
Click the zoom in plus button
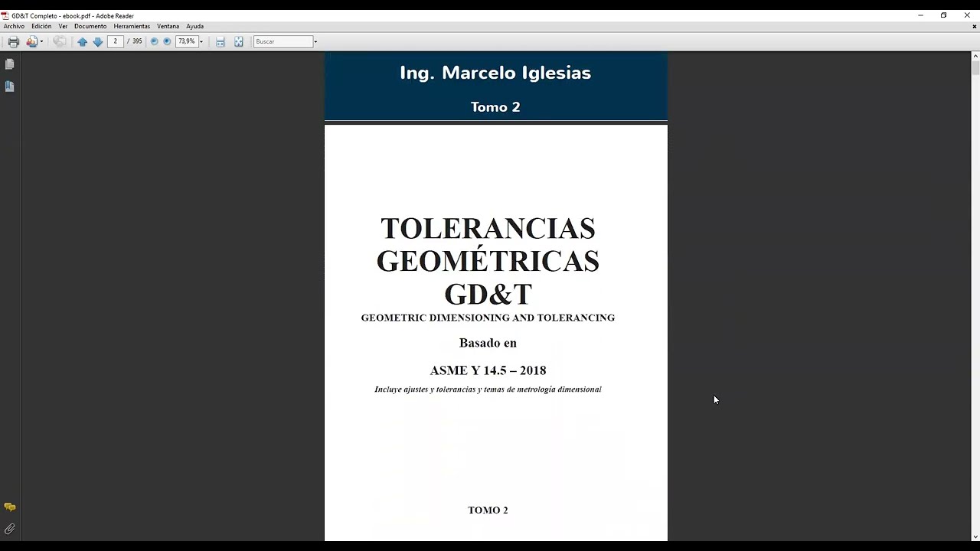pyautogui.click(x=167, y=41)
